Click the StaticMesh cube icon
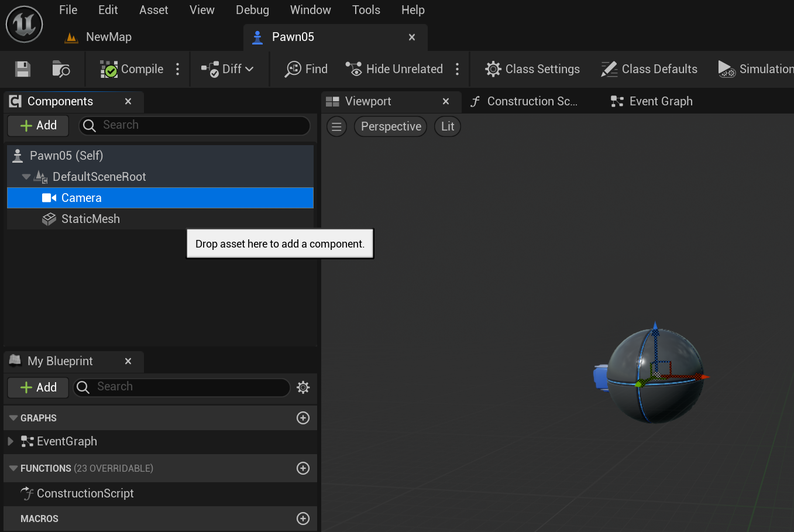The width and height of the screenshot is (794, 532). pos(49,219)
